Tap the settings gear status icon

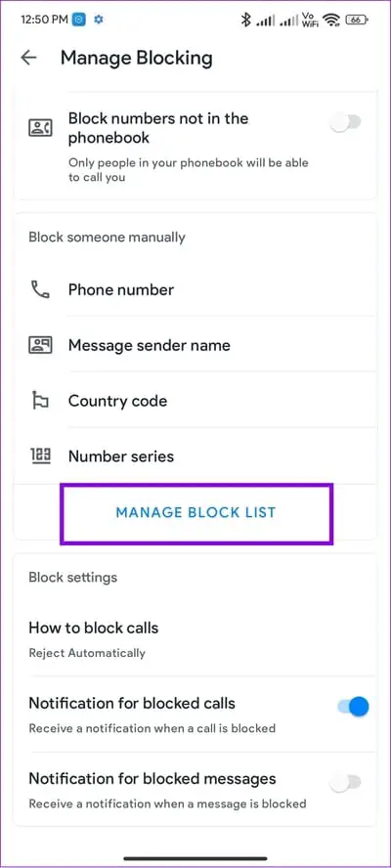[x=99, y=20]
